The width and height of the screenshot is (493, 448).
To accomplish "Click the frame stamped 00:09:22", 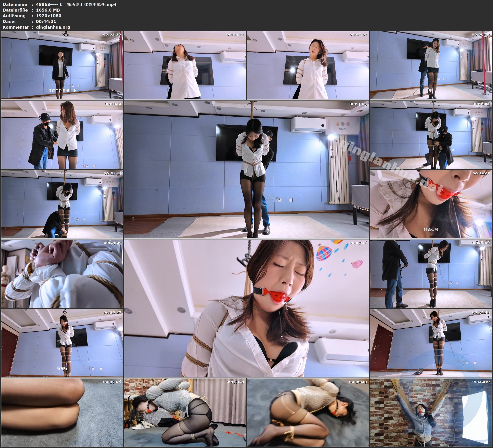I will click(x=431, y=65).
